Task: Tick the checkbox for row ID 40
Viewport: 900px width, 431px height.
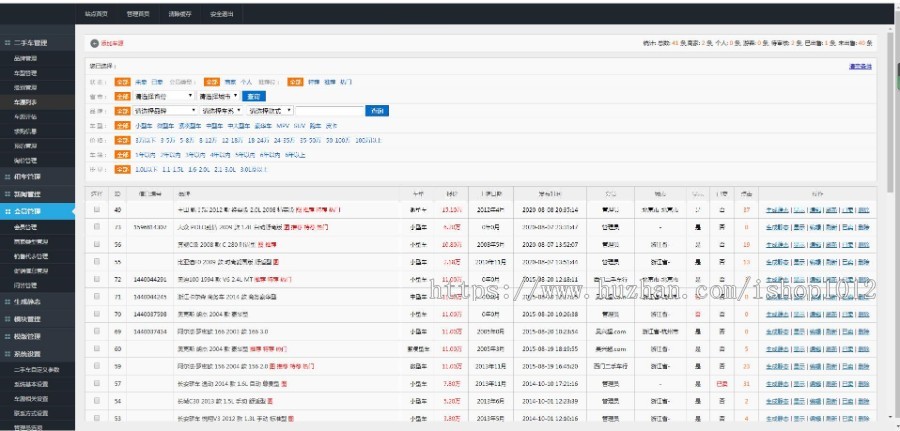Action: coord(97,211)
